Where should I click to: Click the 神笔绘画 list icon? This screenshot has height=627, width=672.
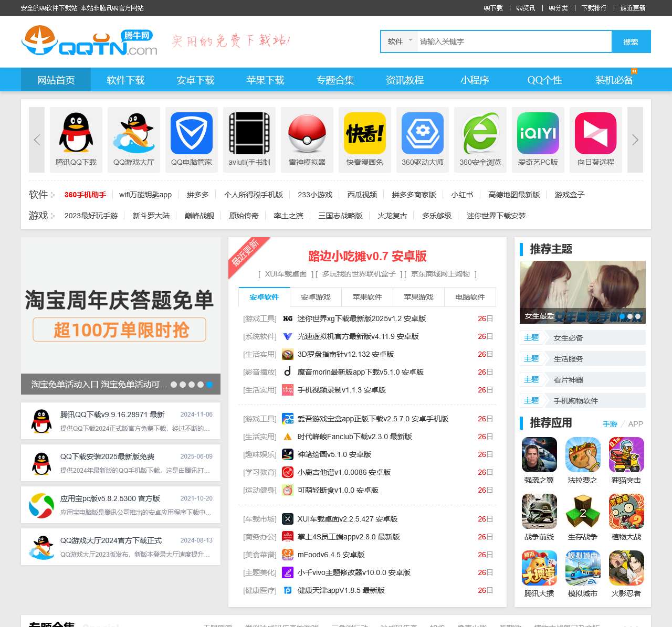click(288, 454)
